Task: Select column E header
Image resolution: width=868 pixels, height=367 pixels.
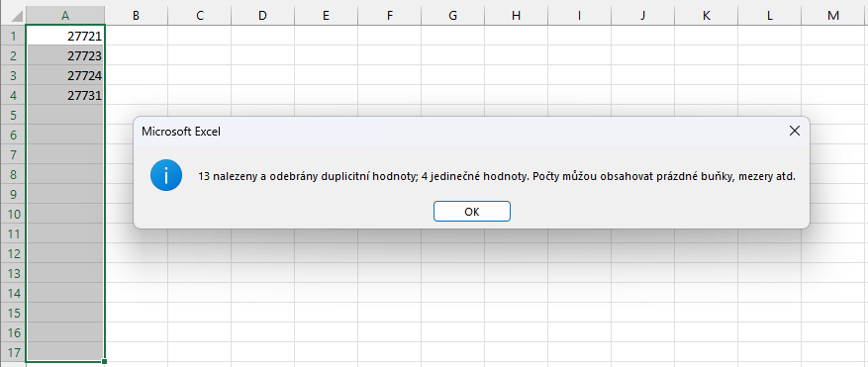Action: [326, 16]
